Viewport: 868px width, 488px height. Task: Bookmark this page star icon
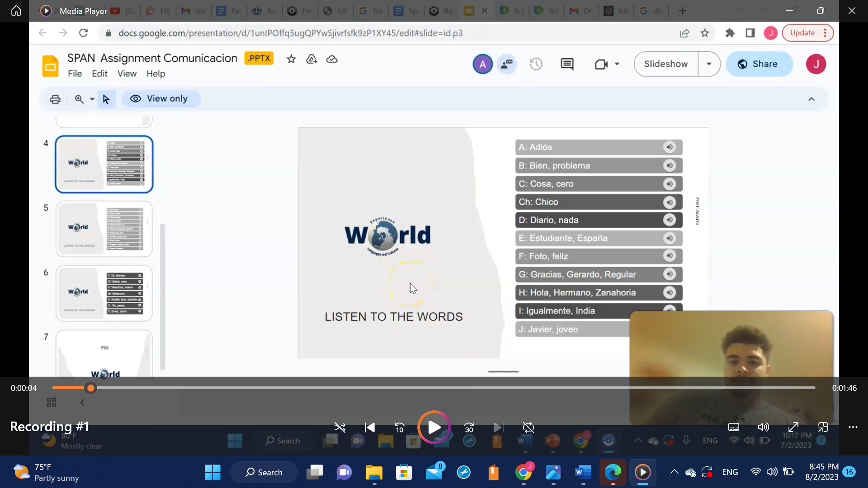pyautogui.click(x=705, y=33)
